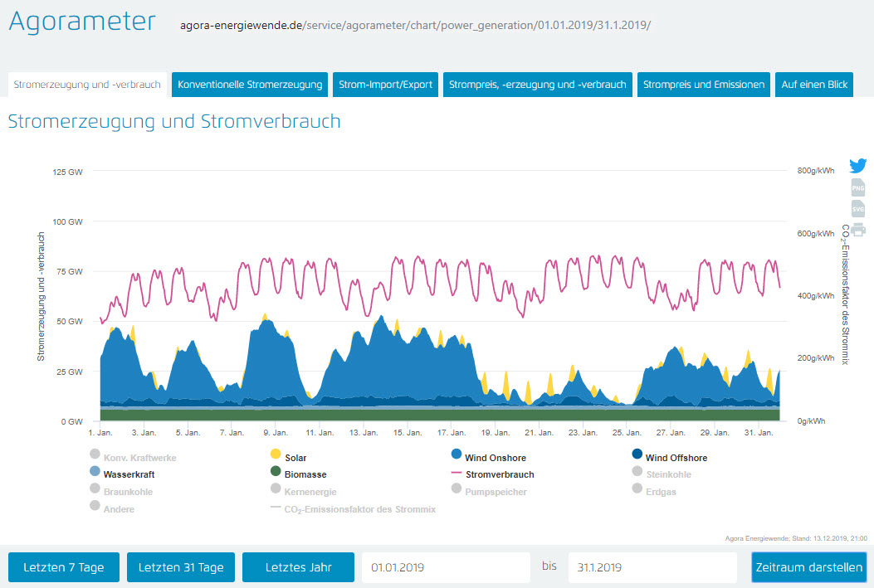This screenshot has height=588, width=874.
Task: Download chart as PNG file icon
Action: 857,188
